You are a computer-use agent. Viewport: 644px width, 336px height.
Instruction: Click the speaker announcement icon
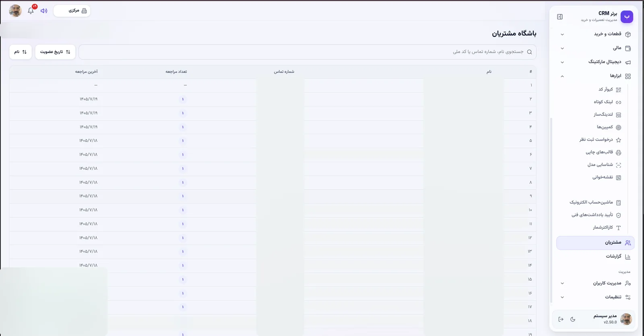click(44, 11)
